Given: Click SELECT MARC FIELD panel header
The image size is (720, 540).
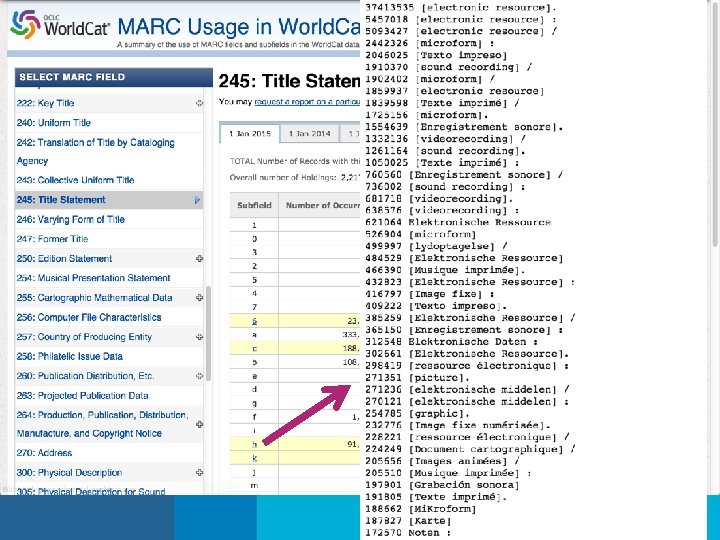Looking at the screenshot, I should pos(114,77).
